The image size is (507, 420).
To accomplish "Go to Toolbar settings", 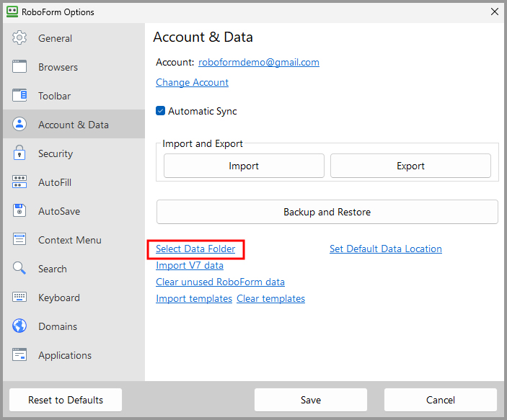I will [x=74, y=95].
